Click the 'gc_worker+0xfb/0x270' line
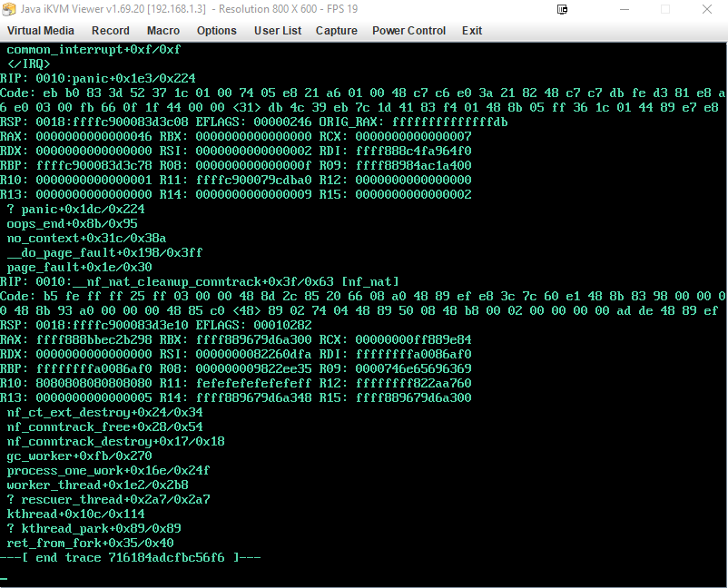Image resolution: width=728 pixels, height=588 pixels. 79,456
